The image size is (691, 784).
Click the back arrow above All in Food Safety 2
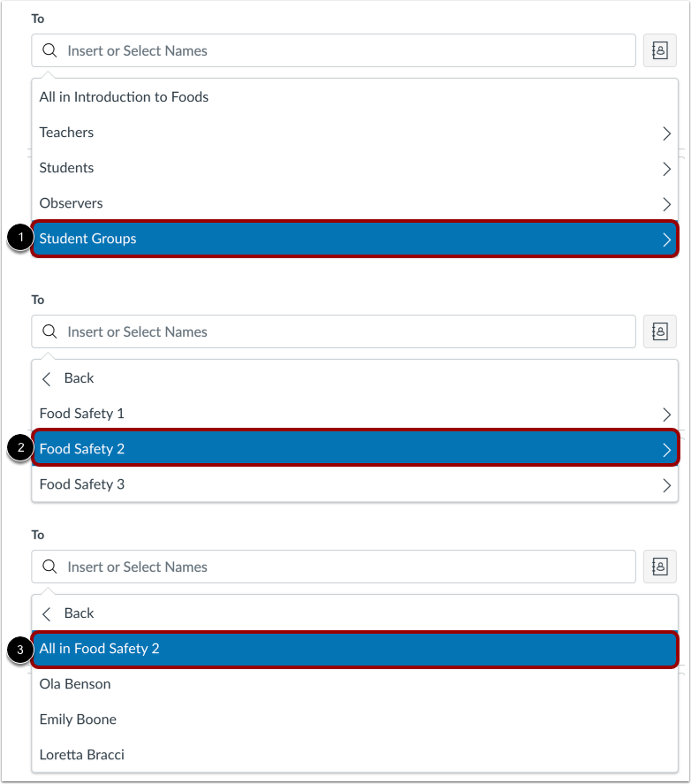[46, 613]
